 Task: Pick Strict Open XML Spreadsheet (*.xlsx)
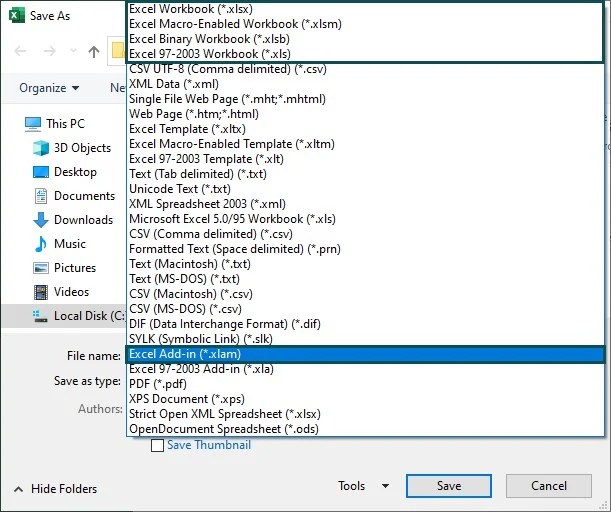coord(366,414)
